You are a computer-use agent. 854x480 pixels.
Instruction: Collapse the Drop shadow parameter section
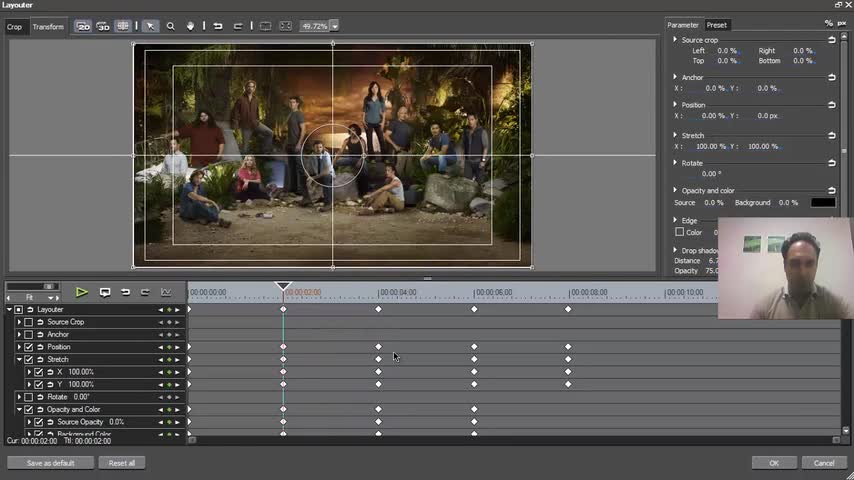tap(675, 250)
